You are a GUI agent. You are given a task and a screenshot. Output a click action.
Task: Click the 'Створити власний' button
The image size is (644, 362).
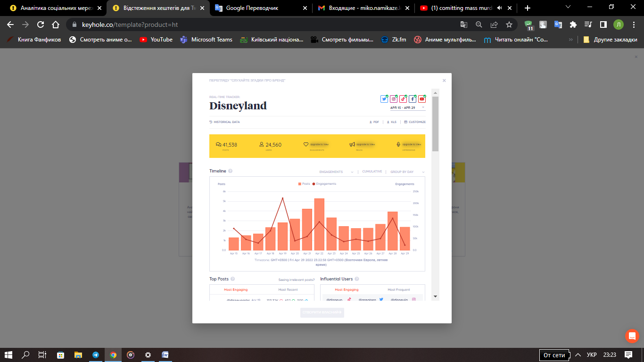click(x=322, y=313)
